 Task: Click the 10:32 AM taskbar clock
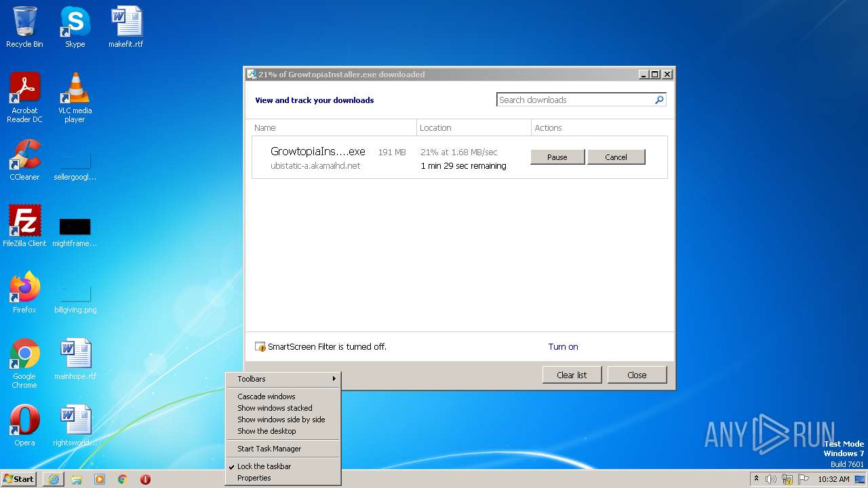click(x=833, y=479)
